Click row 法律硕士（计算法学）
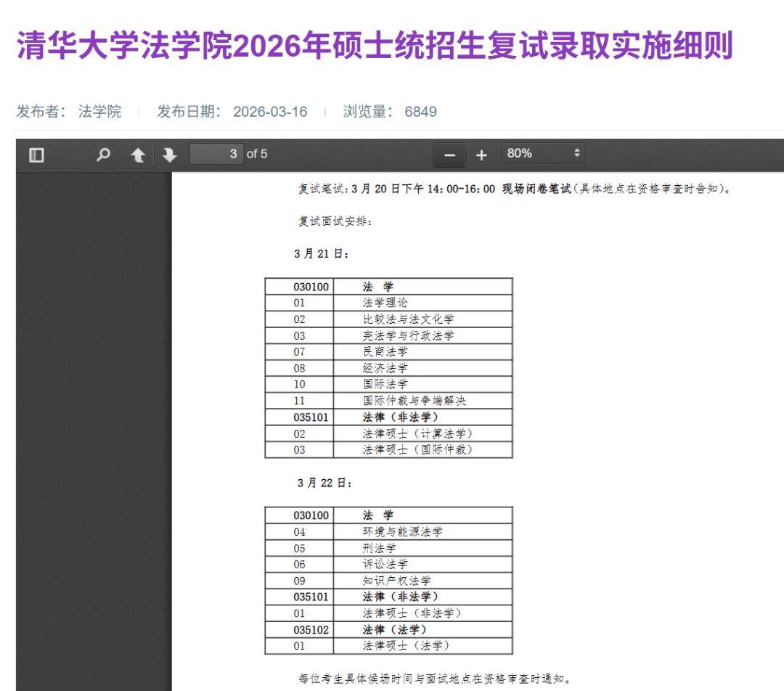 (388, 433)
